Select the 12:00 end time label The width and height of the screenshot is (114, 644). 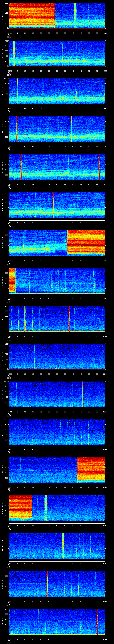click(105, 412)
